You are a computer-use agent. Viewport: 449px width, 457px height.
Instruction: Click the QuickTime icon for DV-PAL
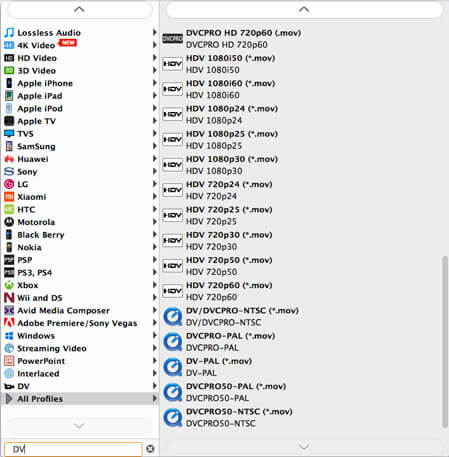point(173,367)
